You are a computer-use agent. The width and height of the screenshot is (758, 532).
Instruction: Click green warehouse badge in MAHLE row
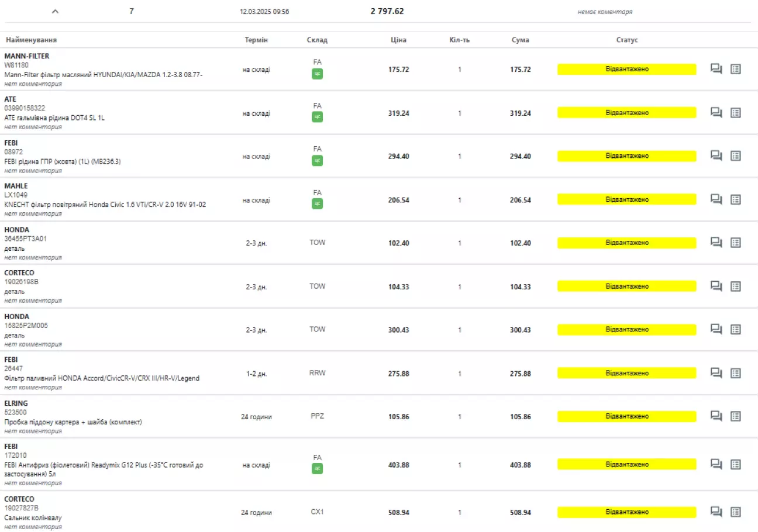(317, 203)
